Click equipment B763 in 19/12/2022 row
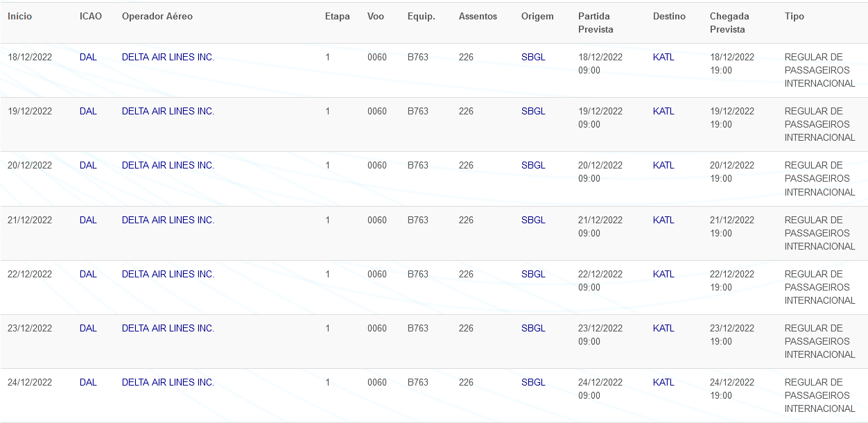 [x=418, y=111]
